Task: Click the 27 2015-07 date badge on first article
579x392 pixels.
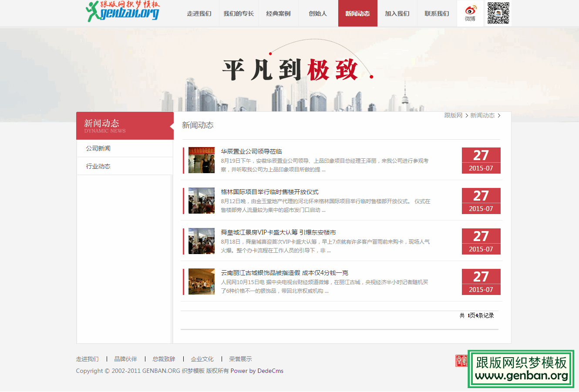Action: click(481, 160)
